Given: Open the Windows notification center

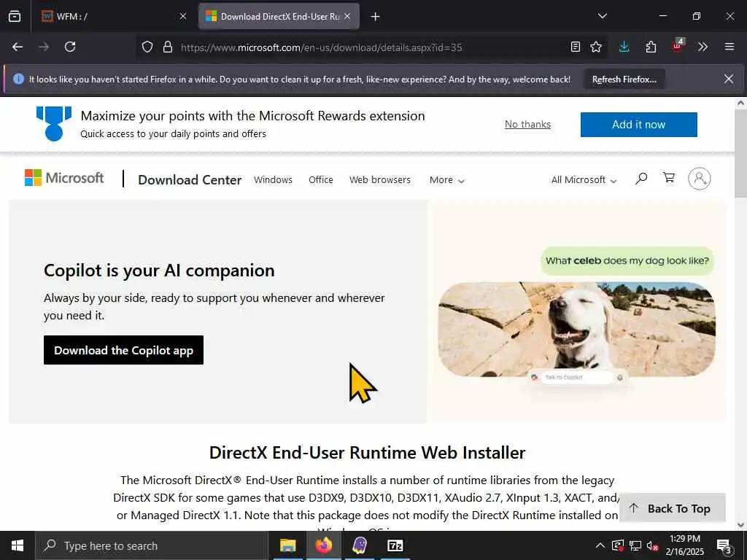Looking at the screenshot, I should [724, 546].
